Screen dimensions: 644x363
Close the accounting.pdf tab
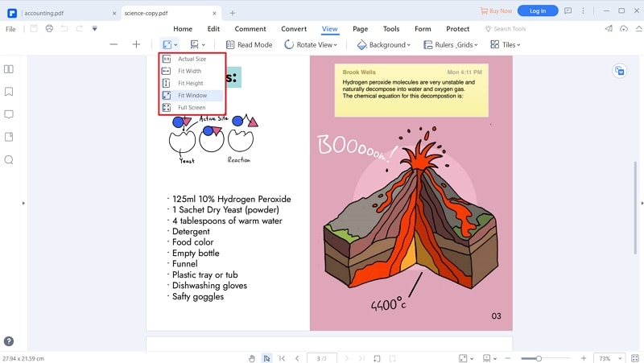point(114,13)
